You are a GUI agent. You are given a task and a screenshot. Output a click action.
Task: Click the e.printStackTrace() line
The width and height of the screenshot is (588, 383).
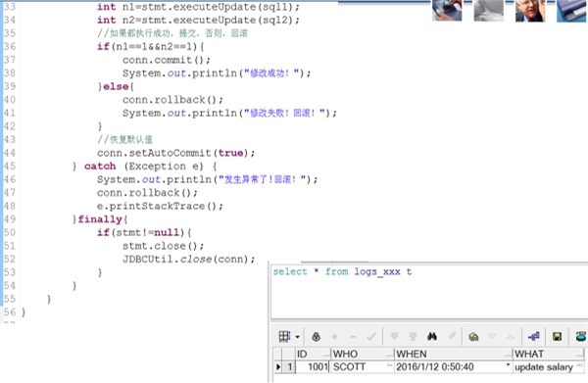click(x=160, y=206)
